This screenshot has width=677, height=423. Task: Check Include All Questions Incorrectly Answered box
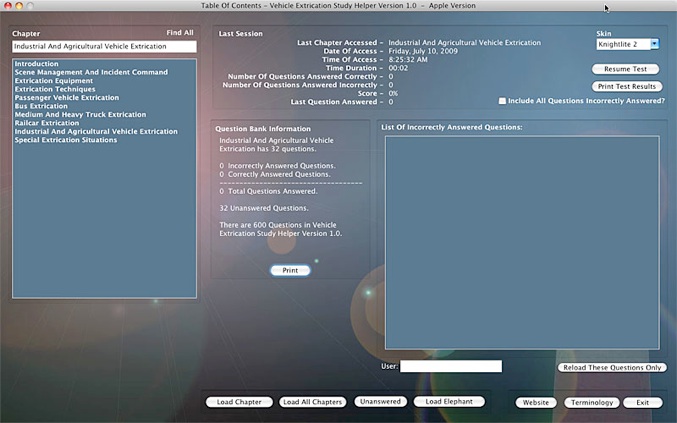[502, 101]
